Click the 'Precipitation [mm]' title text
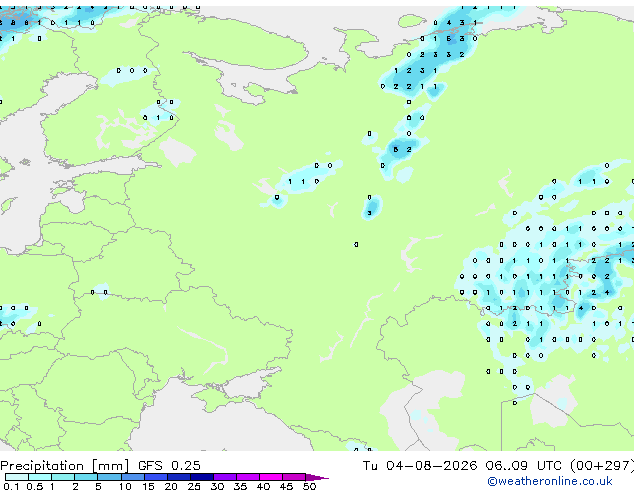 65,466
